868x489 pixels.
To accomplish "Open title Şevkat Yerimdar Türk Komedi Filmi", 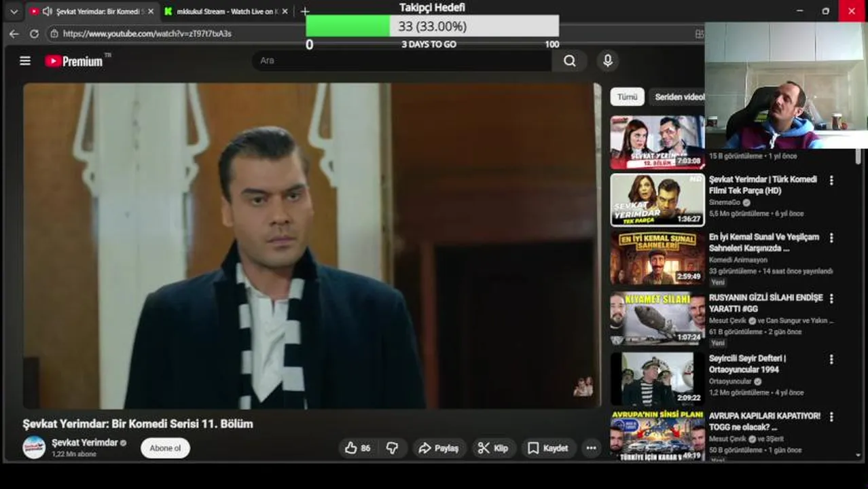I will 763,185.
